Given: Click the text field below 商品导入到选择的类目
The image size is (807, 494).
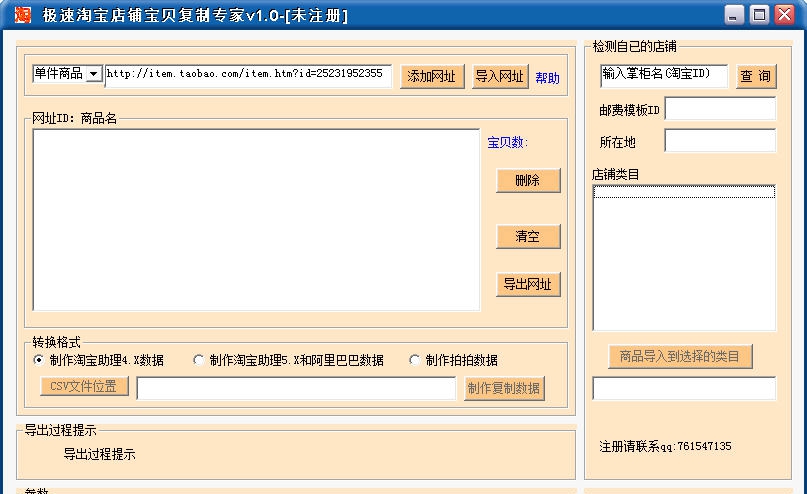Looking at the screenshot, I should coord(684,389).
